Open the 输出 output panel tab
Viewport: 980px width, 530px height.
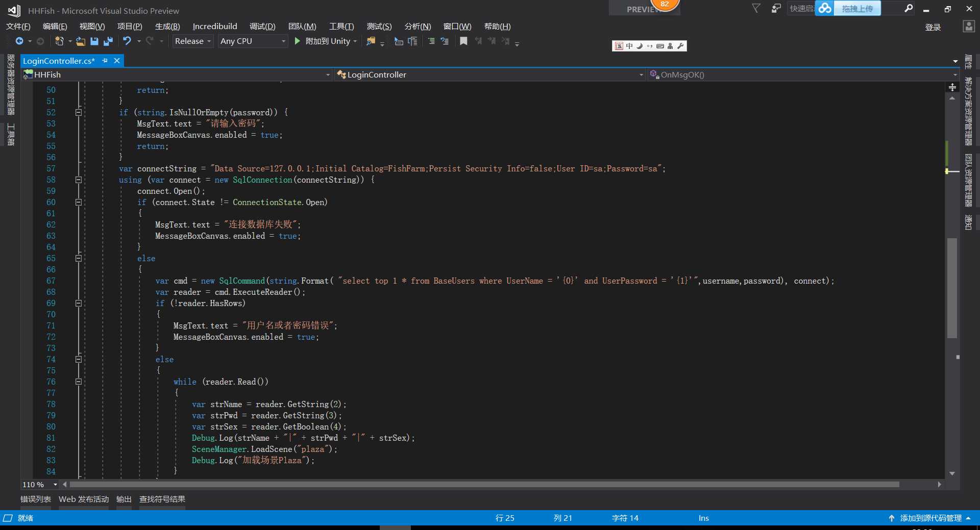(x=124, y=499)
